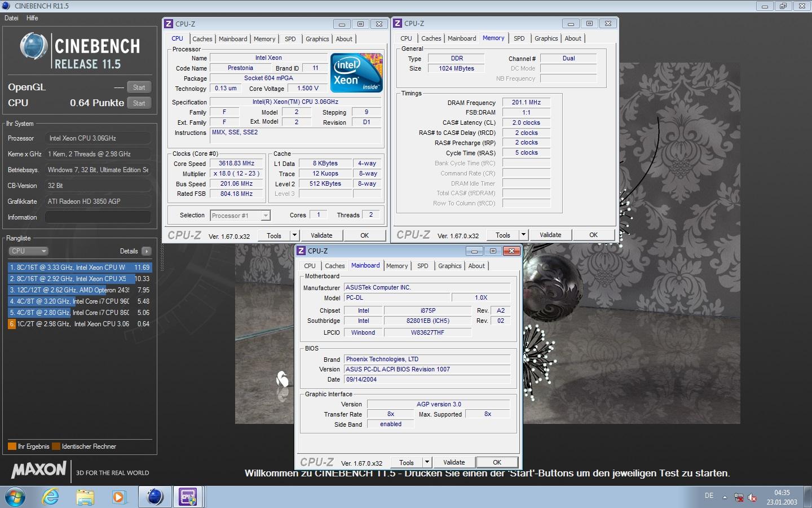Screen dimensions: 812x508
Task: Click Tools button in CPU window
Action: pyautogui.click(x=274, y=235)
